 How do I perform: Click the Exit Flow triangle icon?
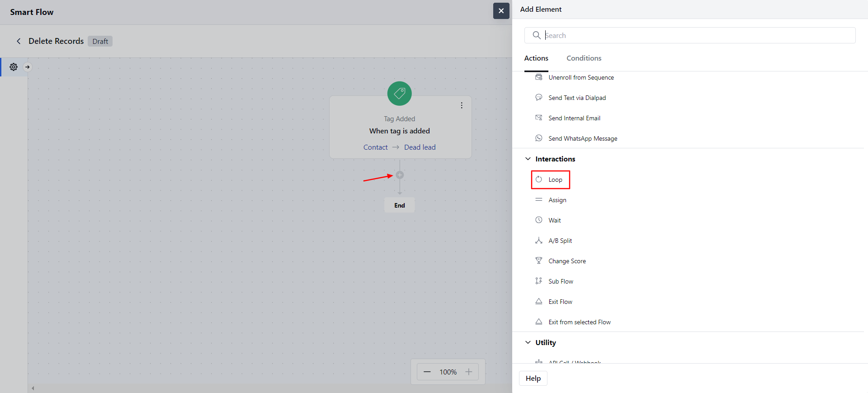pyautogui.click(x=539, y=302)
